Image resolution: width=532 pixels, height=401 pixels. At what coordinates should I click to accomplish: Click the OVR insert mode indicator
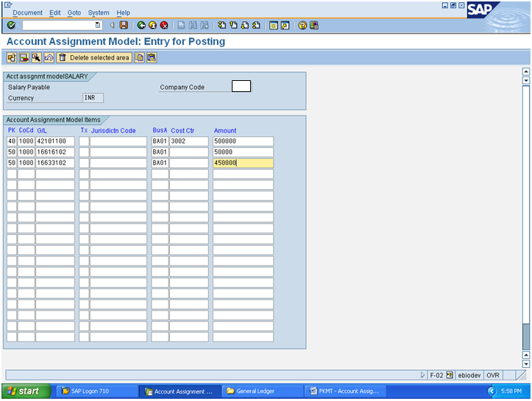(493, 375)
